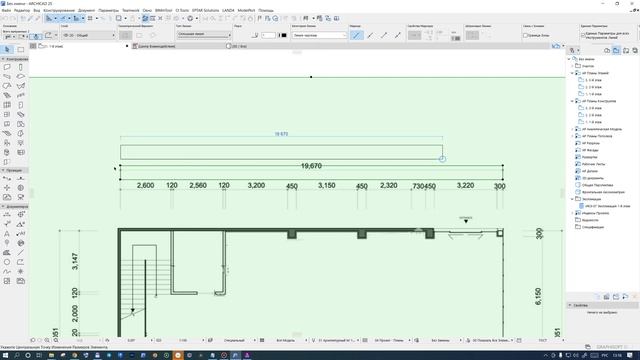Choose line with double arrow marker option
This screenshot has width=640, height=360.
click(x=398, y=36)
